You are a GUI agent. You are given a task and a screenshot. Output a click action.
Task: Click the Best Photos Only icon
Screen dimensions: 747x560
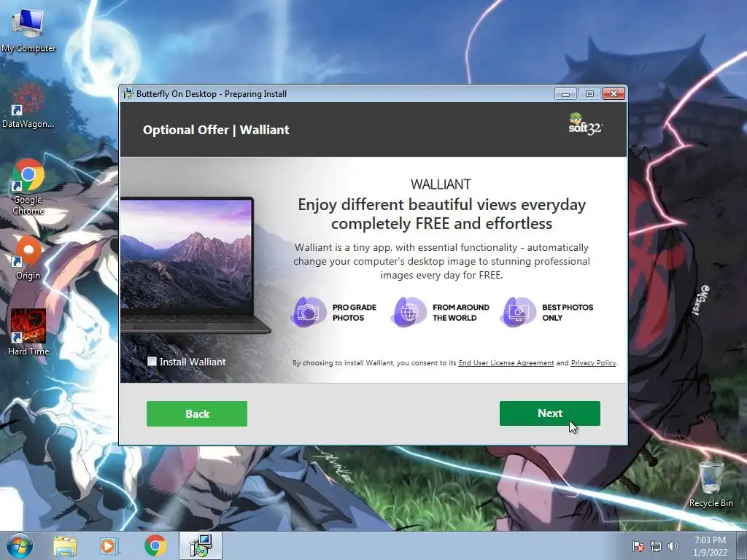coord(518,312)
